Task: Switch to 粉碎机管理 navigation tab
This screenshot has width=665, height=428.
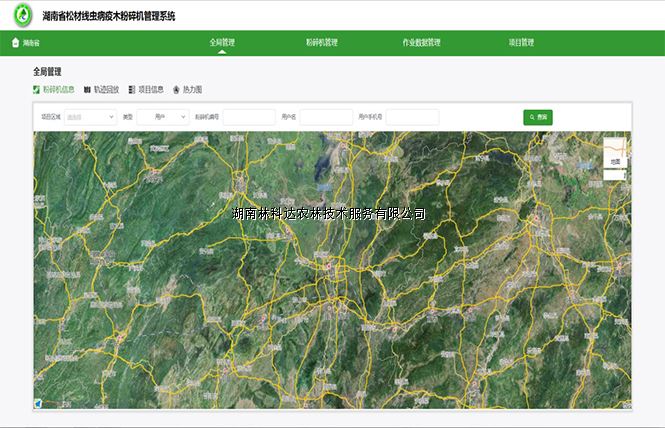Action: tap(321, 43)
